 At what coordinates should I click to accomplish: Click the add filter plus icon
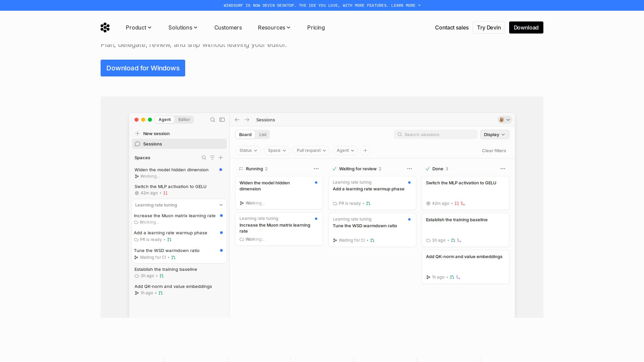coord(365,150)
